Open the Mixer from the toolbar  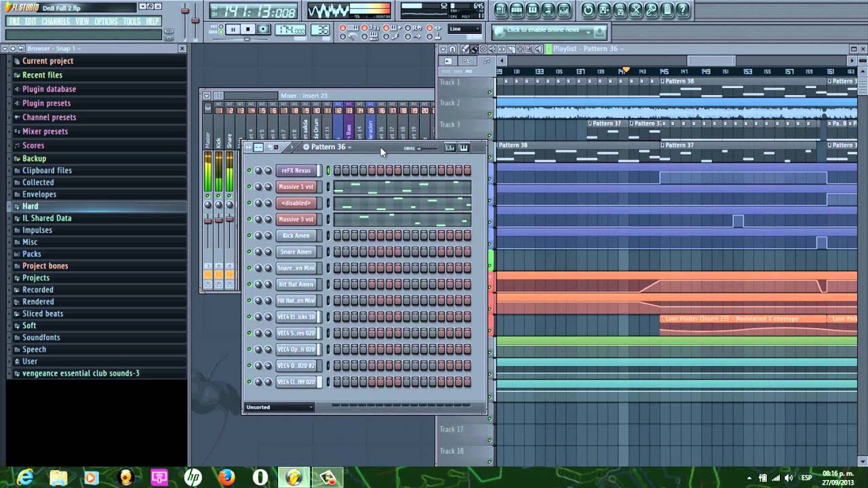tap(564, 10)
